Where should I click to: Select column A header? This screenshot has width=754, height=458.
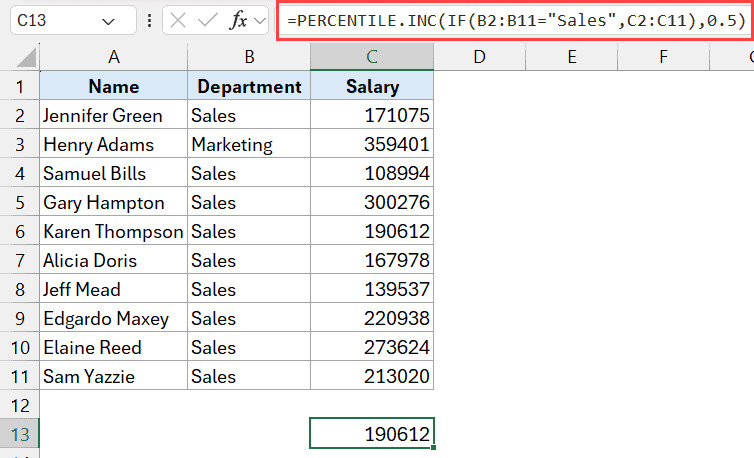tap(113, 58)
